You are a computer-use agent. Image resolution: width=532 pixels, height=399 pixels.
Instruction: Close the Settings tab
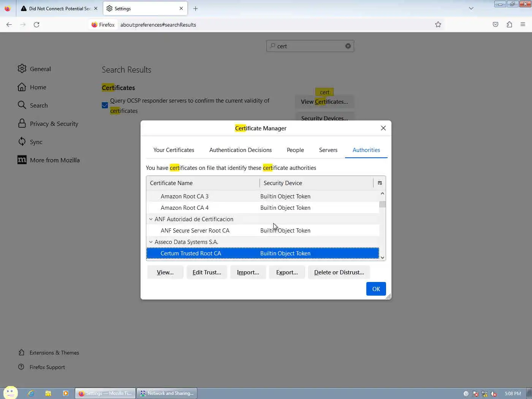[181, 8]
